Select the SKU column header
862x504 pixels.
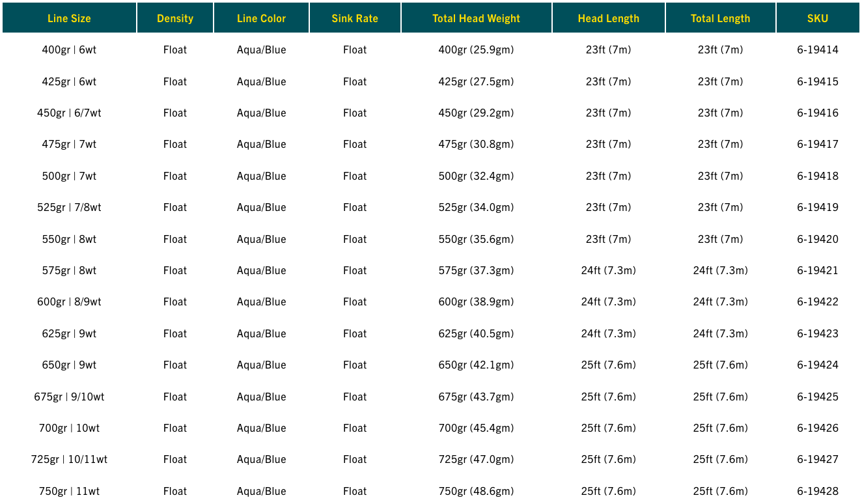tap(818, 18)
